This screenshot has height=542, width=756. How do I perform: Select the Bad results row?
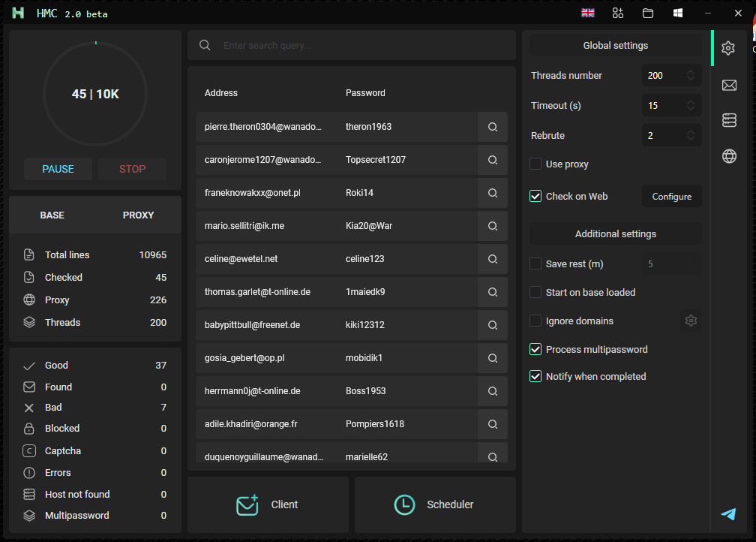coord(95,408)
